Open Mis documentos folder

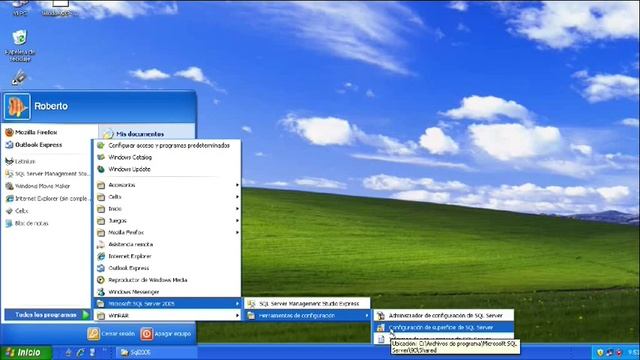[134, 134]
